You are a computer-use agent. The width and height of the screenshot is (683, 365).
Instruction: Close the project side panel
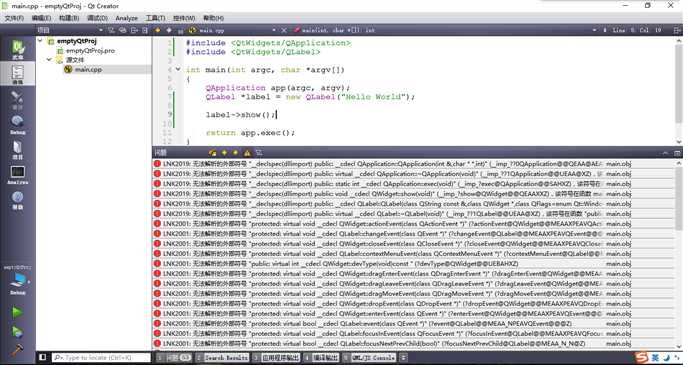click(x=145, y=30)
